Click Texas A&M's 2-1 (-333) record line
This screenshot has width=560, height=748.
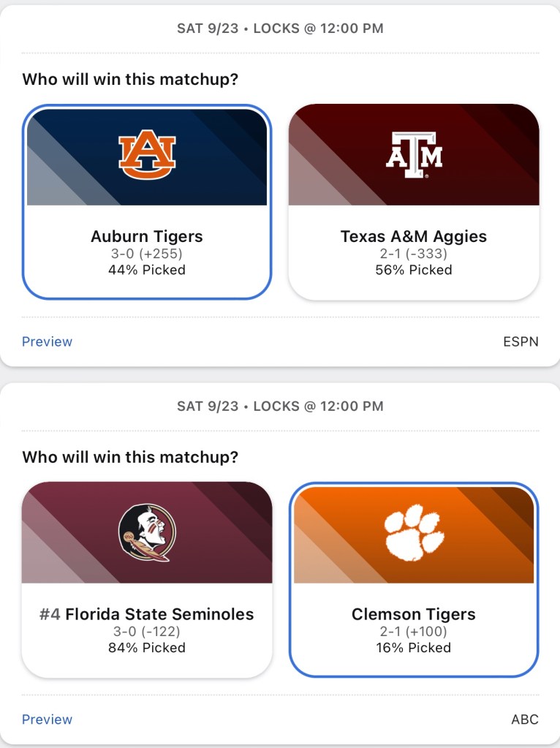point(414,254)
